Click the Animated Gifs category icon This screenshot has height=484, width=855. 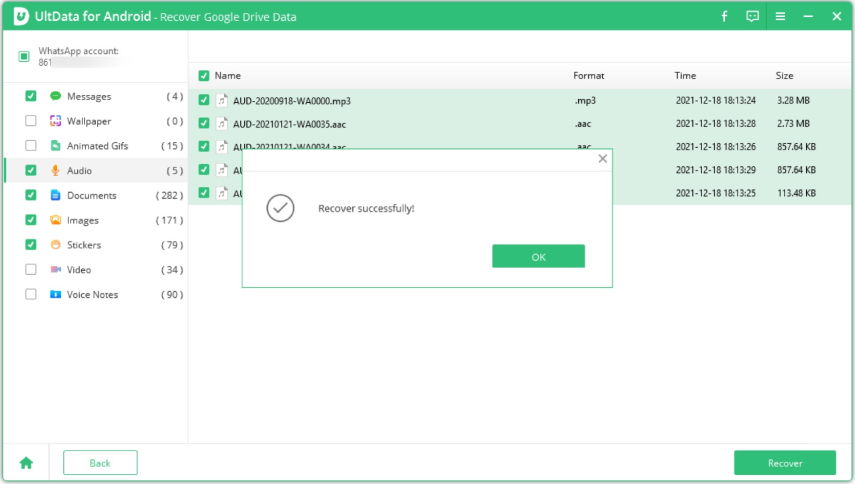coord(55,146)
